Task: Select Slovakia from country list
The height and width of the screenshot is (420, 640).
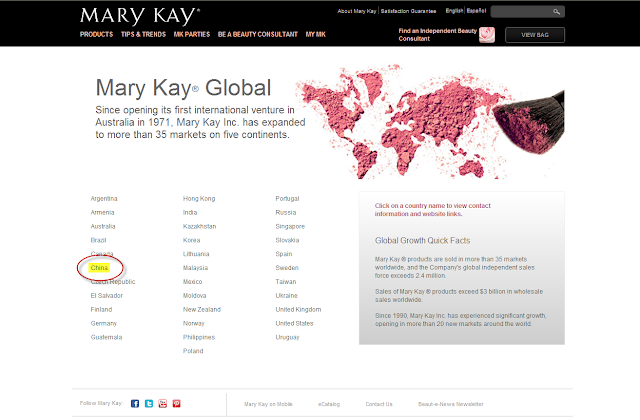Action: [287, 240]
